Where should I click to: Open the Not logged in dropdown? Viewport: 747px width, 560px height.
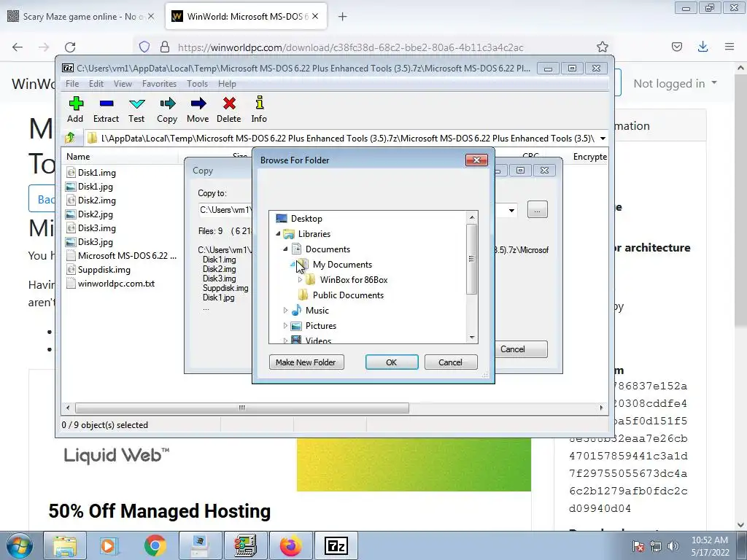[675, 83]
